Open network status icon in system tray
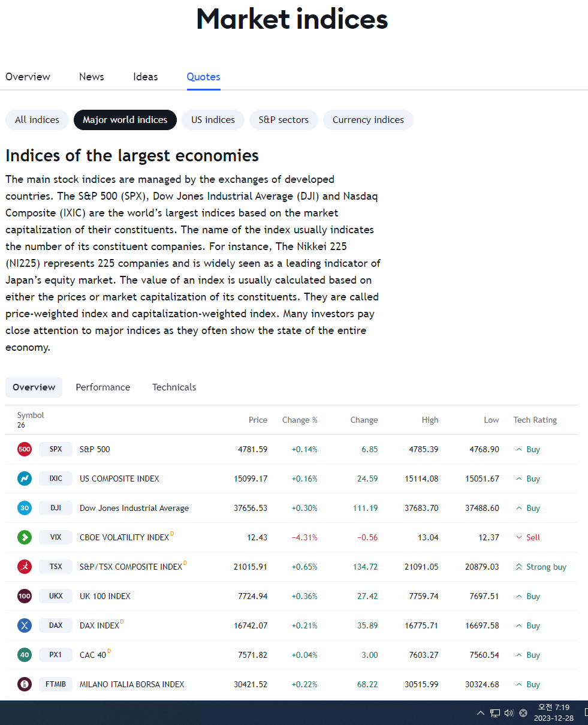 point(495,713)
